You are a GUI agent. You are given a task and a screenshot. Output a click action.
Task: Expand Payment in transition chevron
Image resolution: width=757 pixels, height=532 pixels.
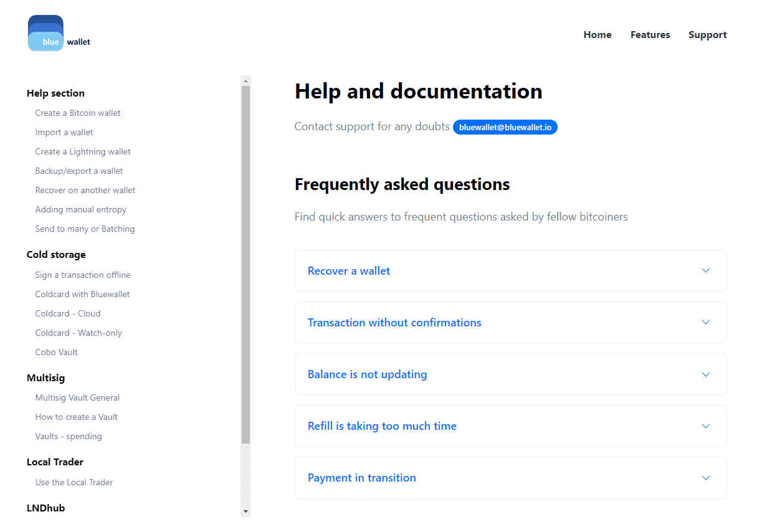[x=706, y=478]
